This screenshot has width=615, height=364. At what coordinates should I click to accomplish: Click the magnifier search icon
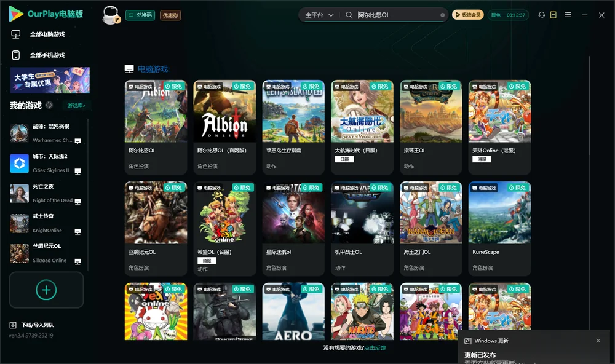click(x=349, y=15)
